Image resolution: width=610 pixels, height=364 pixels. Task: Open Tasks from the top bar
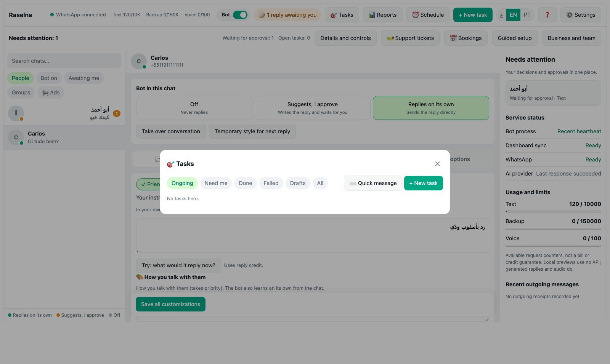click(342, 15)
